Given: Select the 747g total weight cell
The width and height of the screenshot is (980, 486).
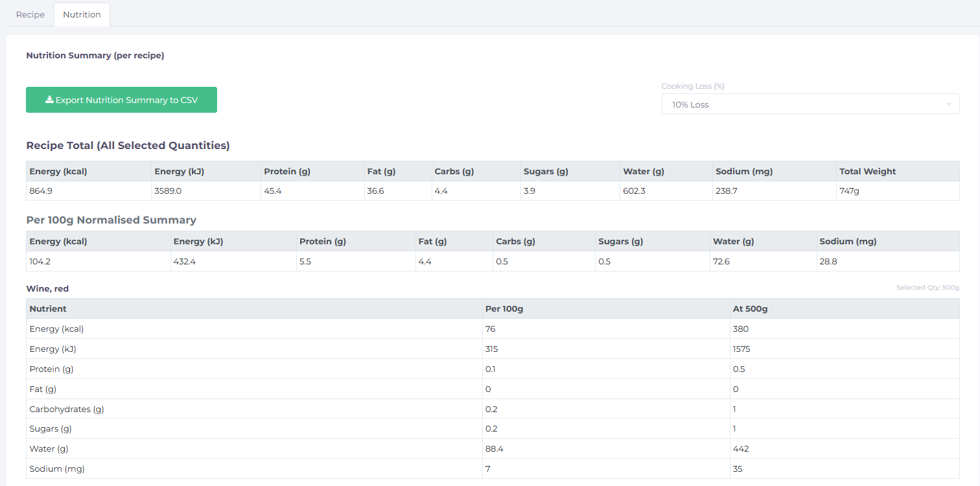Looking at the screenshot, I should click(x=849, y=191).
